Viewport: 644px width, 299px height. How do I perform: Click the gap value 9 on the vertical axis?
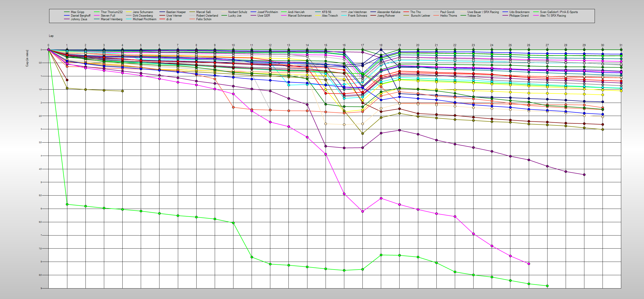(x=41, y=288)
